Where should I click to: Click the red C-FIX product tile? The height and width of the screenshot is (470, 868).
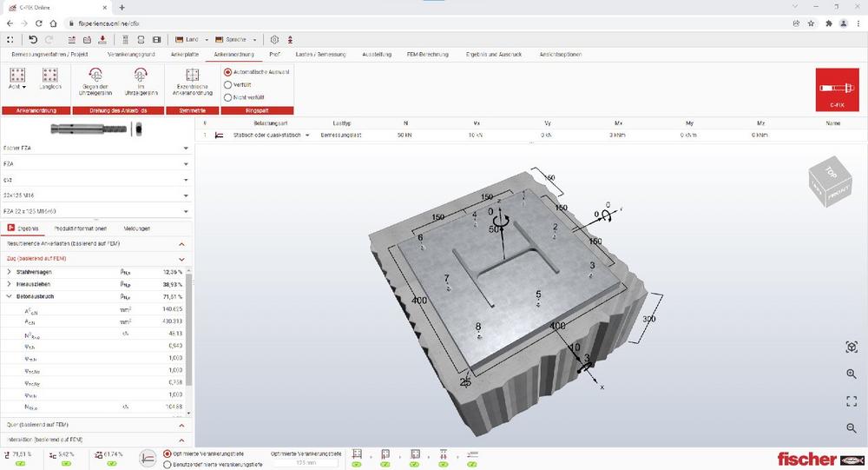837,89
